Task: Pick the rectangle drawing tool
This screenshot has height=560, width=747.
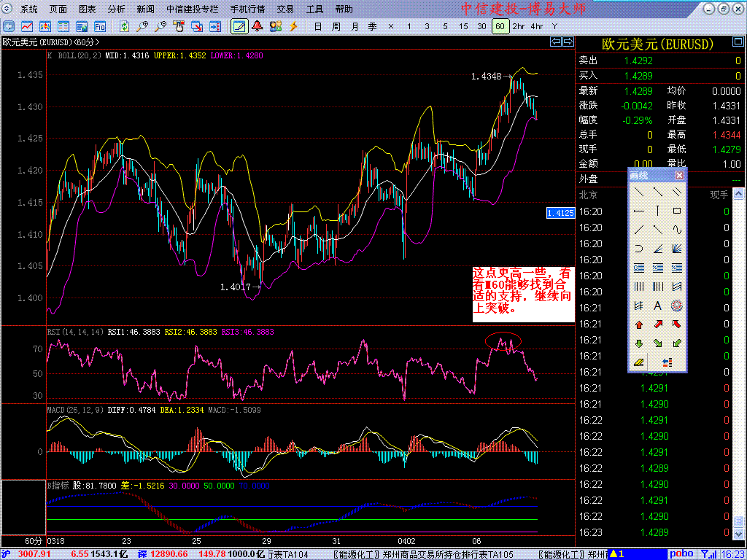Action: click(x=676, y=211)
